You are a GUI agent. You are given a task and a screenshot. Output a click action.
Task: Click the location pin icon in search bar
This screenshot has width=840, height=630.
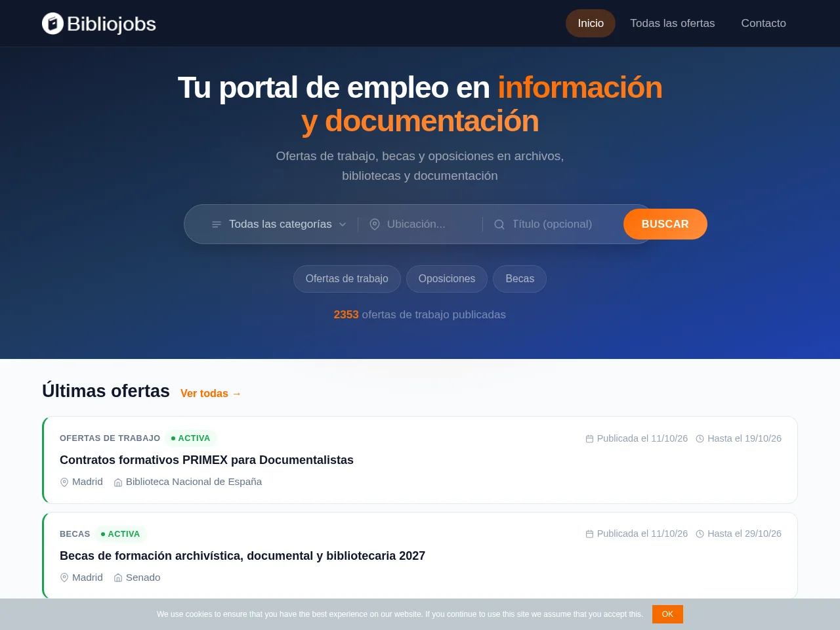[375, 224]
